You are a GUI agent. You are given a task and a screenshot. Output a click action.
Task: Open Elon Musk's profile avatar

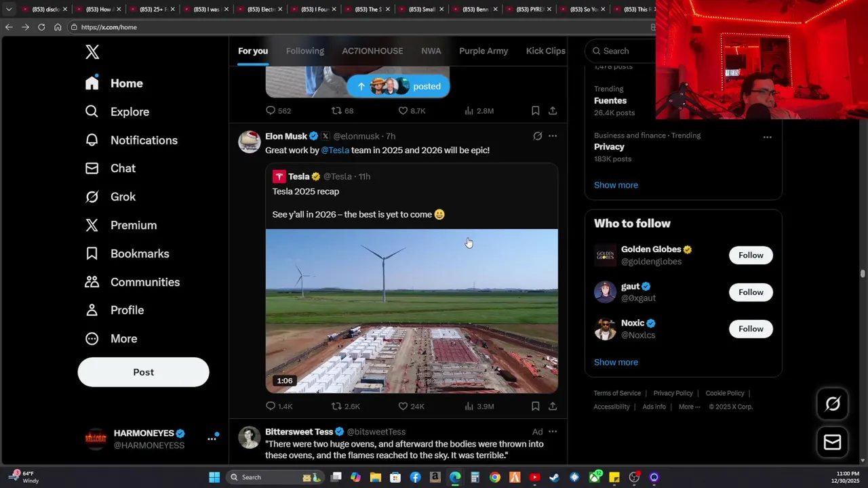coord(249,142)
